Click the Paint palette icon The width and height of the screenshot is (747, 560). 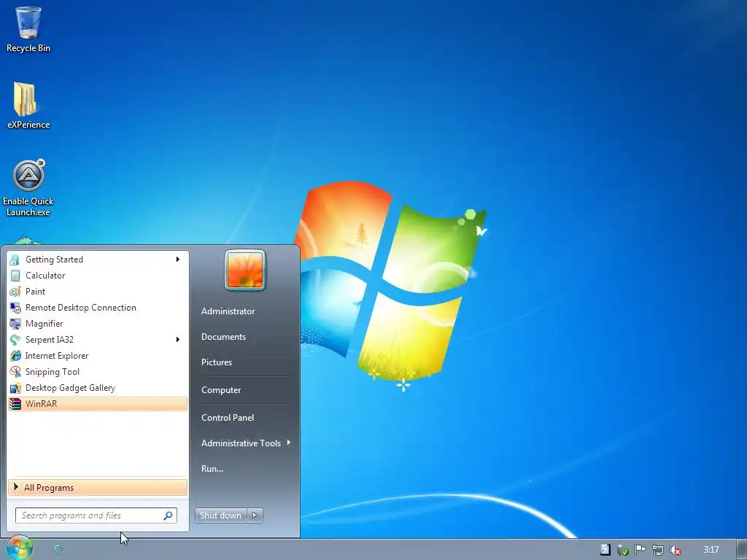pos(15,292)
